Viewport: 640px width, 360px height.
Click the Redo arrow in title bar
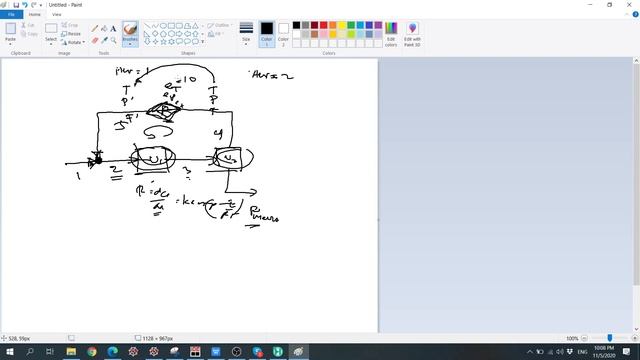33,5
